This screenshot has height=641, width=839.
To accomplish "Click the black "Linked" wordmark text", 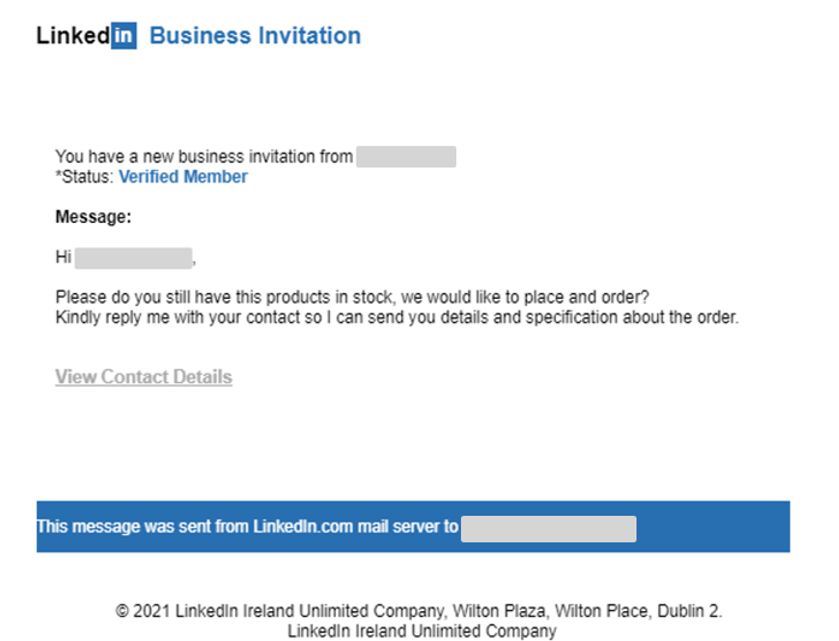I will 73,36.
